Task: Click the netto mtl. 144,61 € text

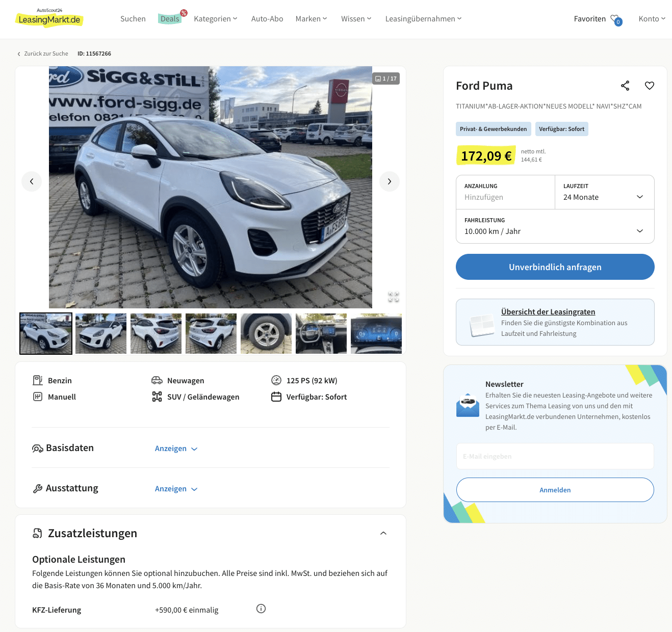Action: (x=533, y=155)
